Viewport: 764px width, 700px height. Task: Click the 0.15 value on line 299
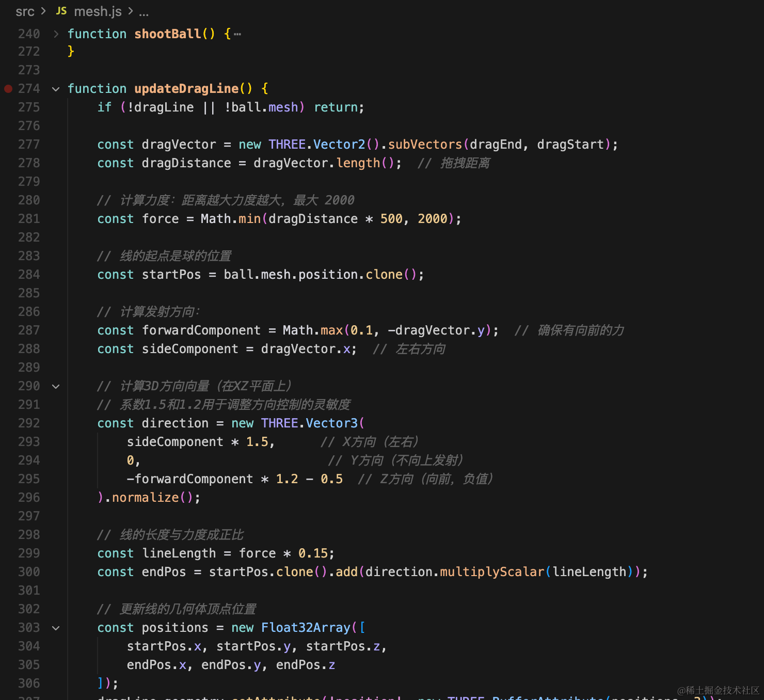tap(313, 553)
